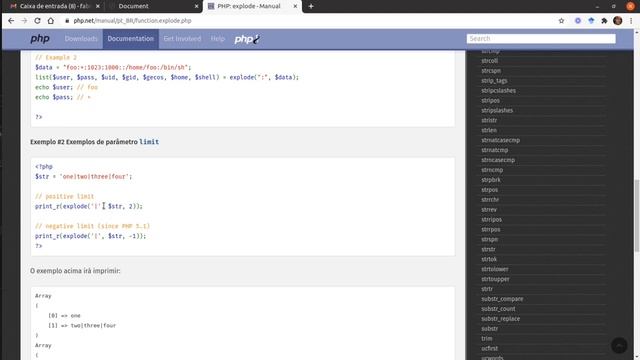Open the strcoll function link
640x360 pixels.
click(489, 61)
